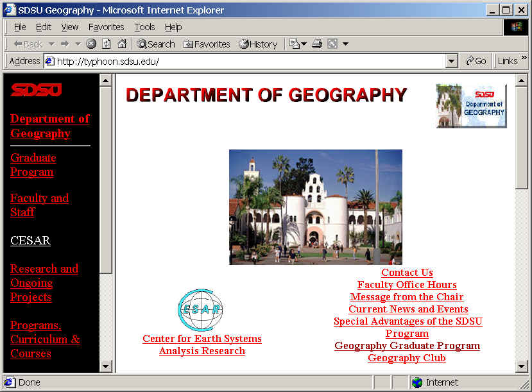Open CESAR sidebar link
This screenshot has width=532, height=392.
(x=31, y=240)
